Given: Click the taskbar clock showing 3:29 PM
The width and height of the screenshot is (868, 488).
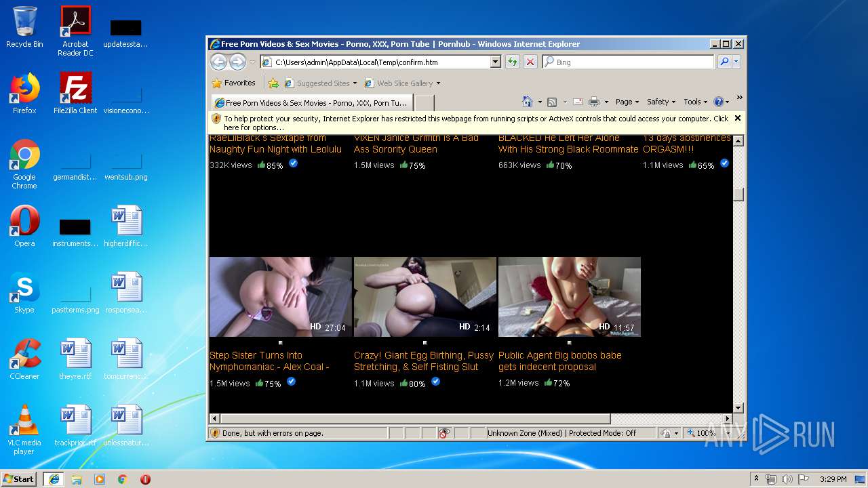Looking at the screenshot, I should tap(833, 479).
